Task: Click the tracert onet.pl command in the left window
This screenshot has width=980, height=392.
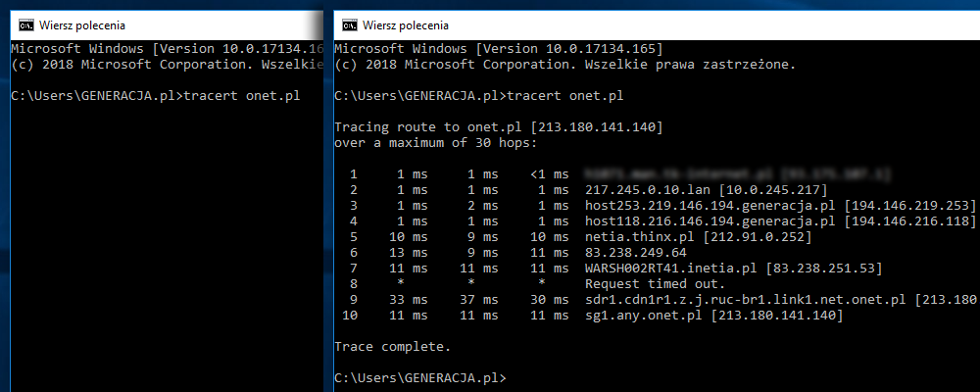Action: tap(242, 96)
